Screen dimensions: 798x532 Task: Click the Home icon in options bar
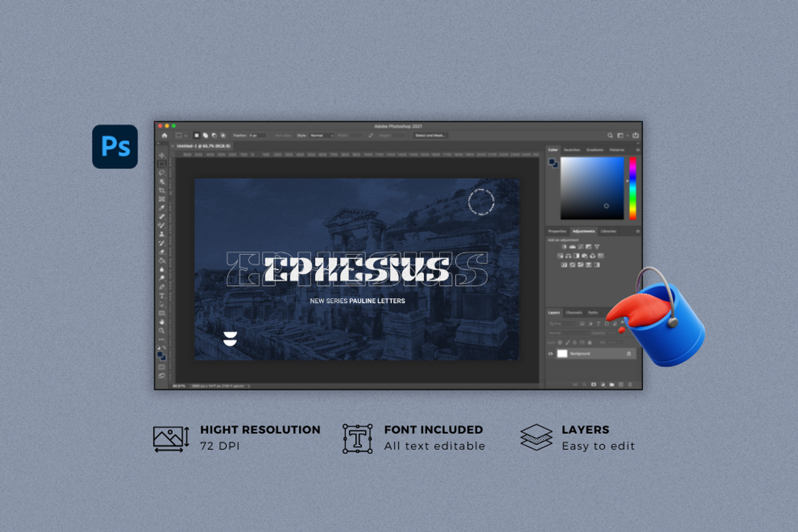click(x=164, y=136)
